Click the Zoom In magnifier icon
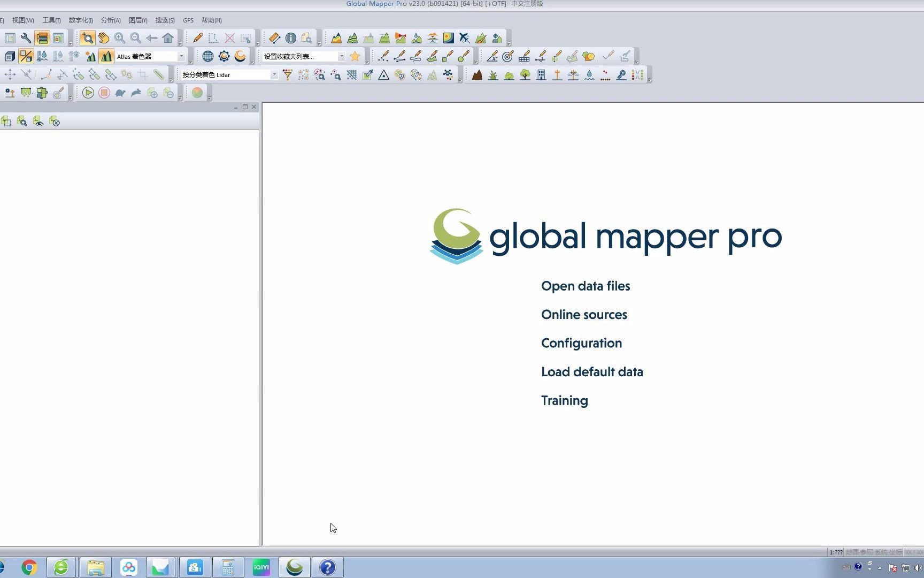 [x=120, y=38]
